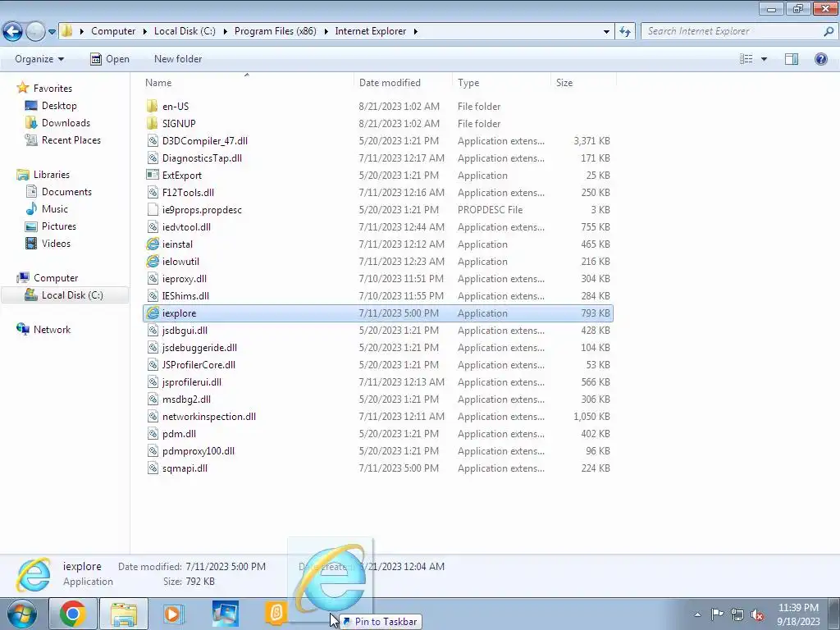The height and width of the screenshot is (630, 840).
Task: Select the networkinspection.dll file icon
Action: 153,416
